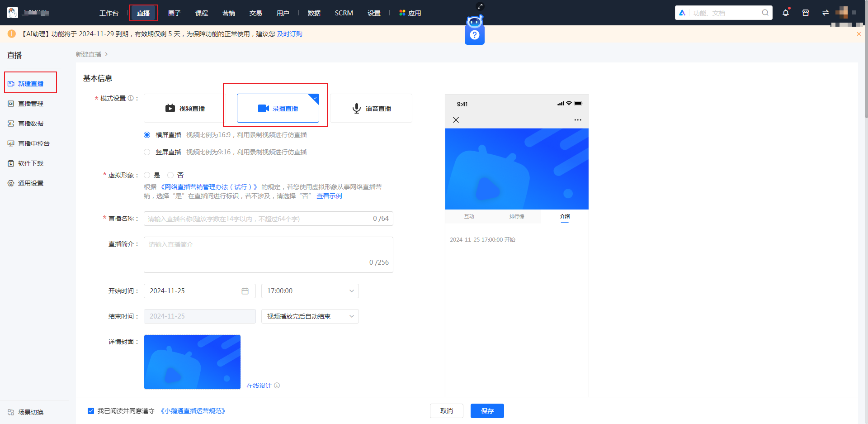Open the store icon in the top bar
The image size is (868, 424).
tap(805, 13)
